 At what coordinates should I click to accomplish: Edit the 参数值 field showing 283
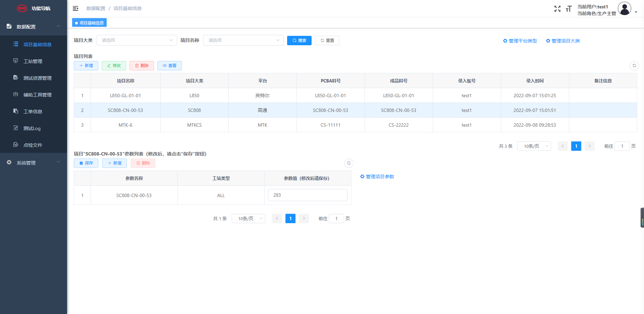click(308, 195)
